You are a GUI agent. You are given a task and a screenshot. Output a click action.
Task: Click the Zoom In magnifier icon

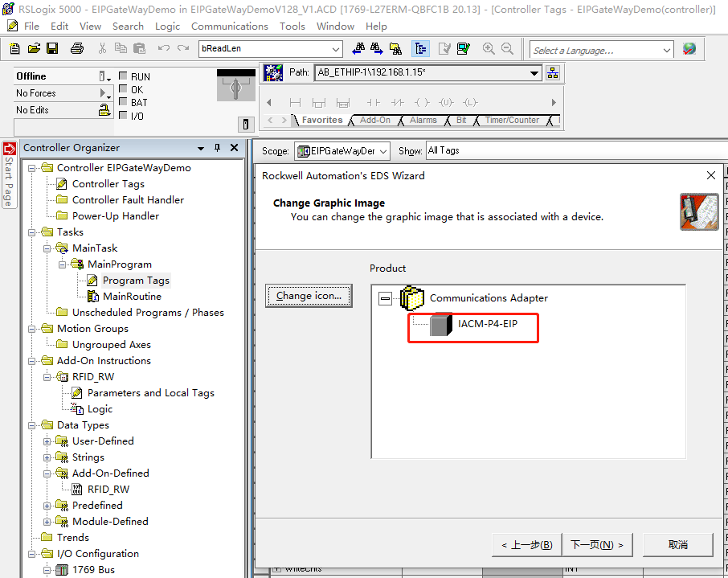point(489,49)
